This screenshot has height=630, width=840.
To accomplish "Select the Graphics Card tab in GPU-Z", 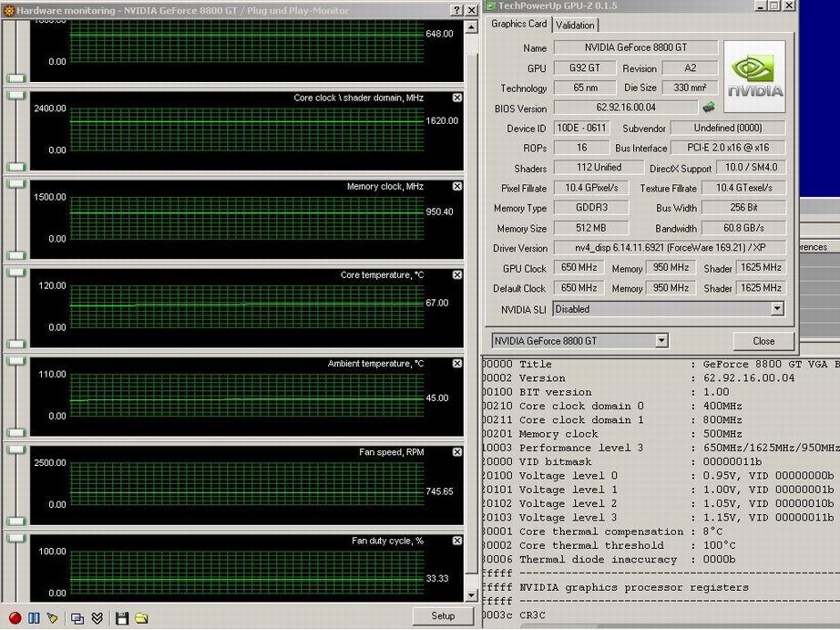I will pyautogui.click(x=518, y=24).
